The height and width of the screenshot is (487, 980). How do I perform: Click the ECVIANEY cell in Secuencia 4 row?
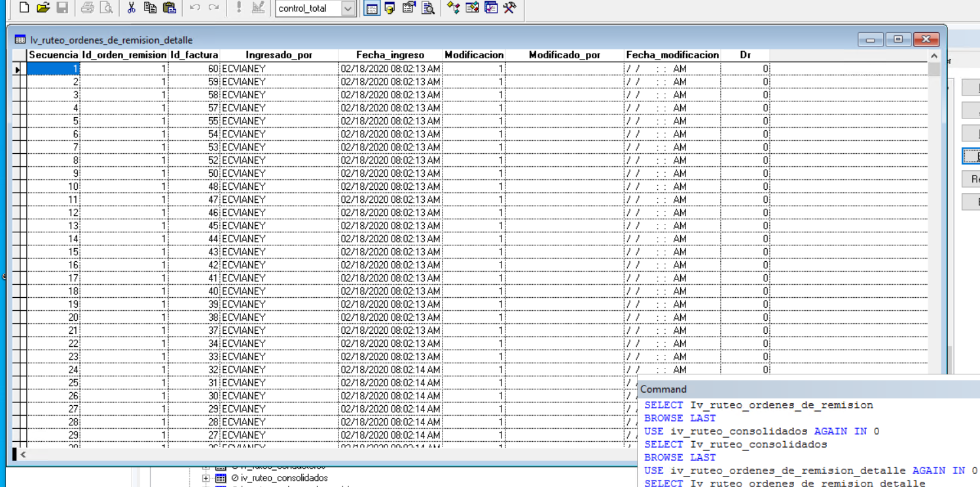tap(279, 108)
